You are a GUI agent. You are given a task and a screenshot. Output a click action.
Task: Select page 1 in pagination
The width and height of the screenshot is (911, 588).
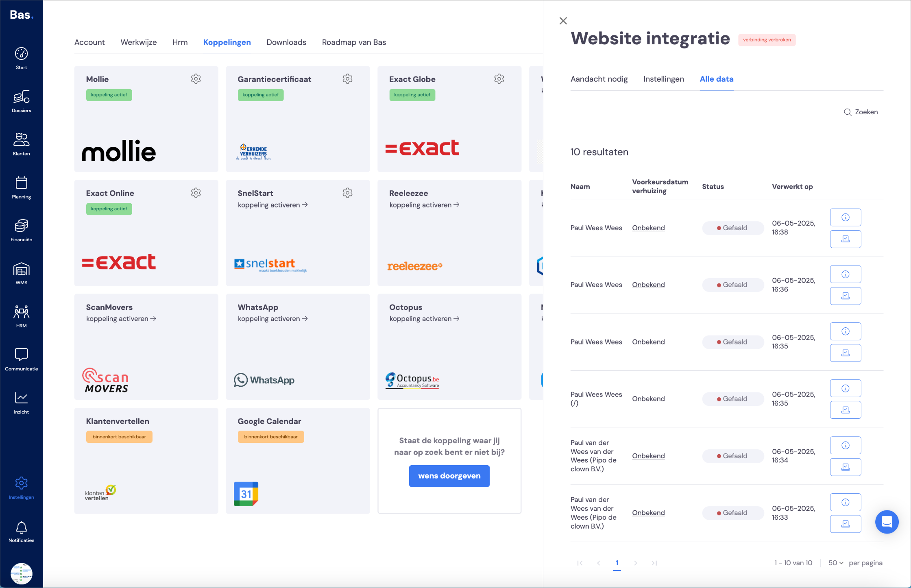[x=617, y=563]
